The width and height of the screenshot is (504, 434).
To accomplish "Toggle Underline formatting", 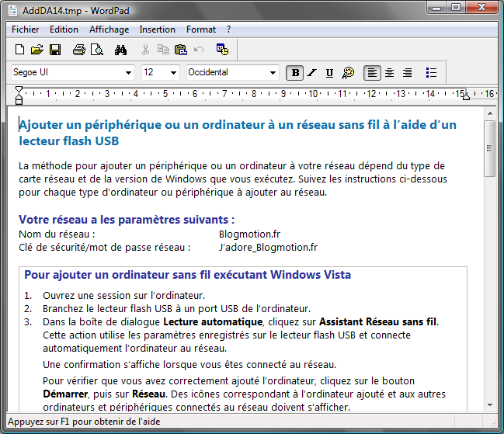I will [329, 73].
